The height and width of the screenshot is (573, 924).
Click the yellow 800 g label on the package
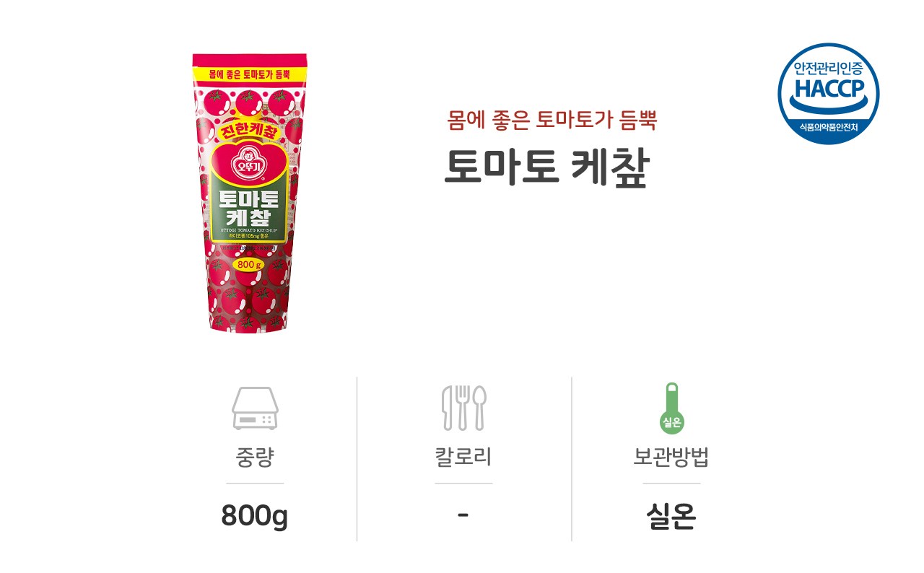pyautogui.click(x=249, y=263)
